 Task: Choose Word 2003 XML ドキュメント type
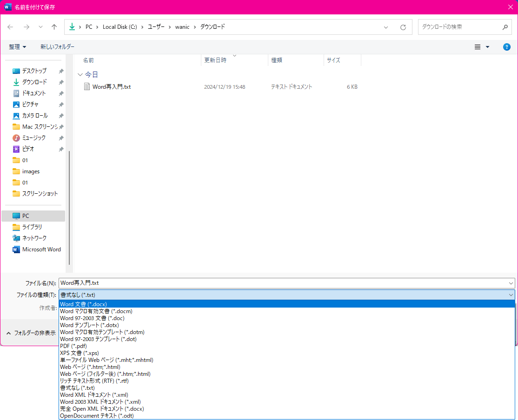(x=287, y=402)
